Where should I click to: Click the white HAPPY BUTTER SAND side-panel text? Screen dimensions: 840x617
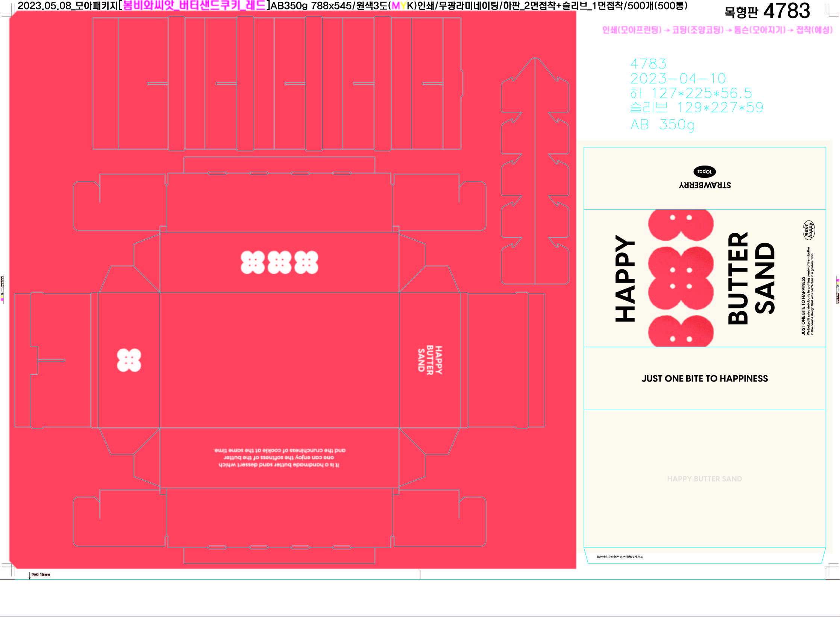[430, 360]
